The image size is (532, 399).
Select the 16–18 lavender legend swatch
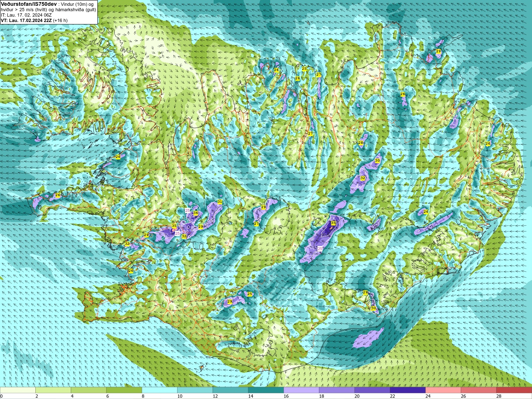coord(301,390)
